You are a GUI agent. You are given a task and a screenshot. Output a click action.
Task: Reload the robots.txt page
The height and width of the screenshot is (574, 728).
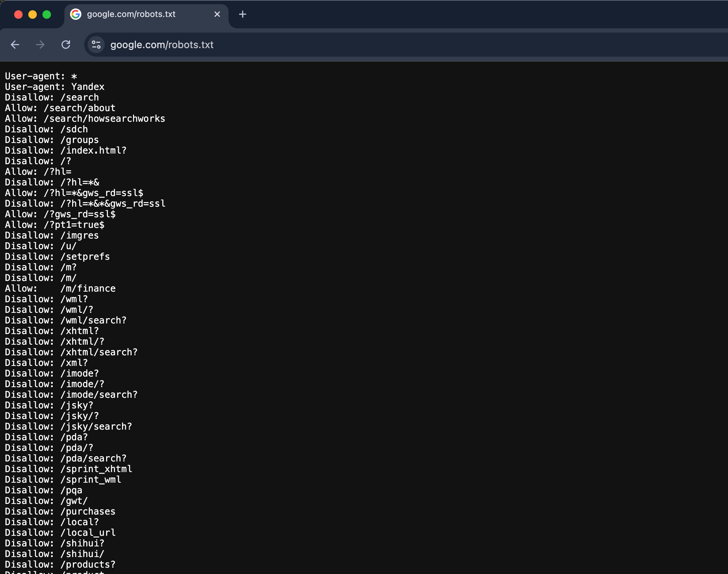pos(66,45)
